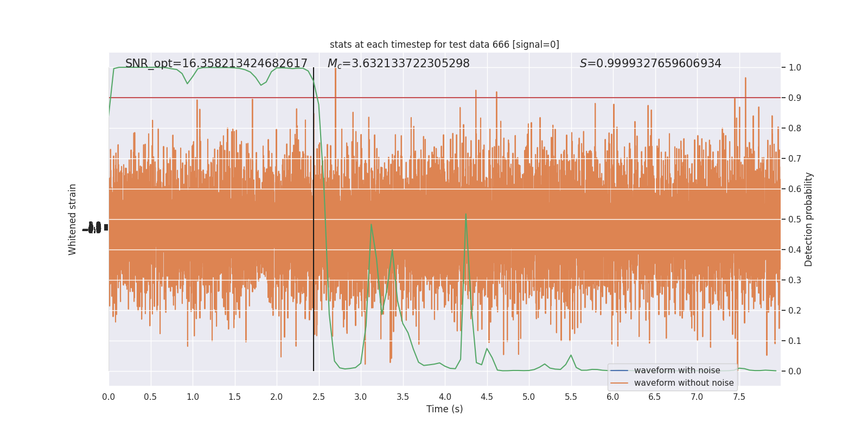868x434 pixels.
Task: Select the S=0.9999327659606934 annotation
Action: point(650,63)
